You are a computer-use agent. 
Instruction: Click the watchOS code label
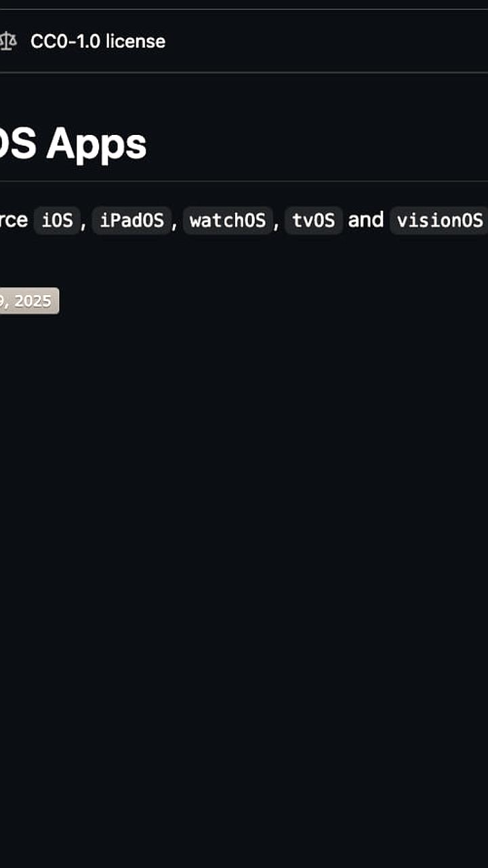point(228,220)
